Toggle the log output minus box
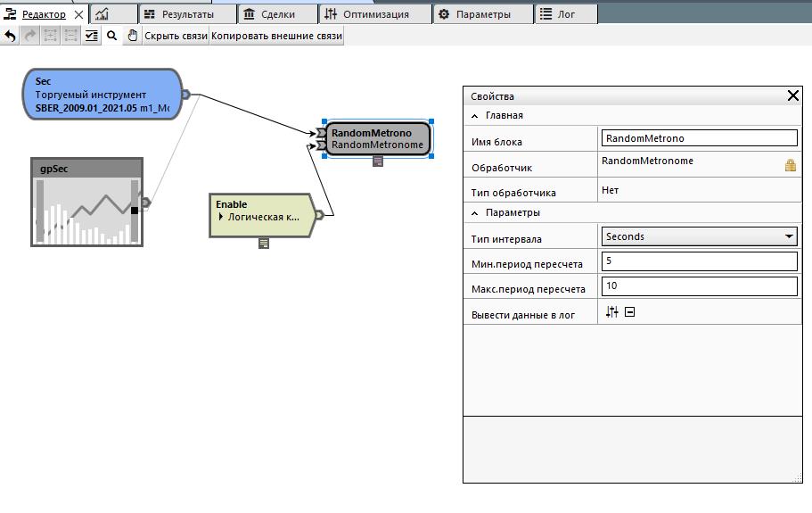The image size is (812, 513). coord(629,312)
